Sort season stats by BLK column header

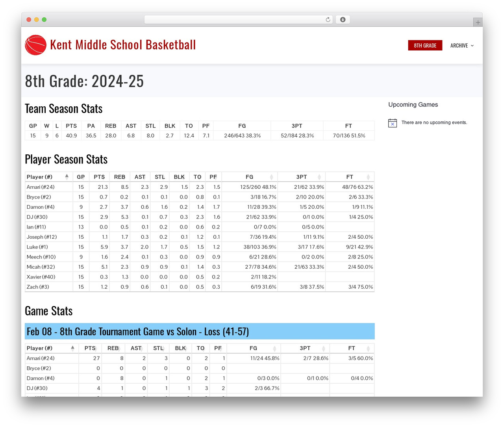179,177
